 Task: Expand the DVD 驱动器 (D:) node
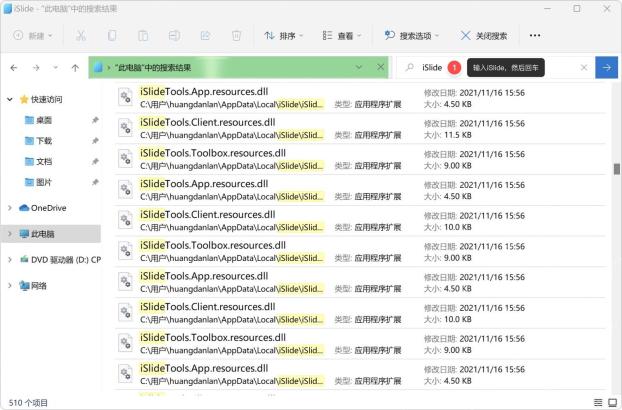point(10,260)
